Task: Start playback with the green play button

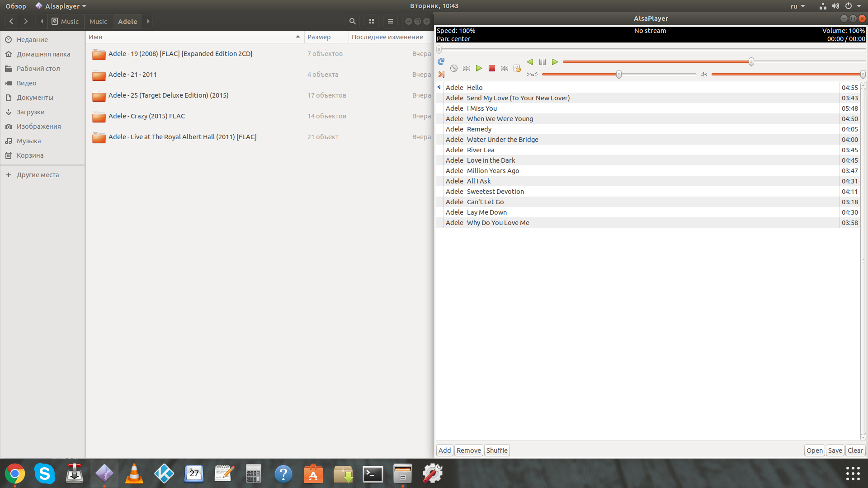Action: click(479, 68)
